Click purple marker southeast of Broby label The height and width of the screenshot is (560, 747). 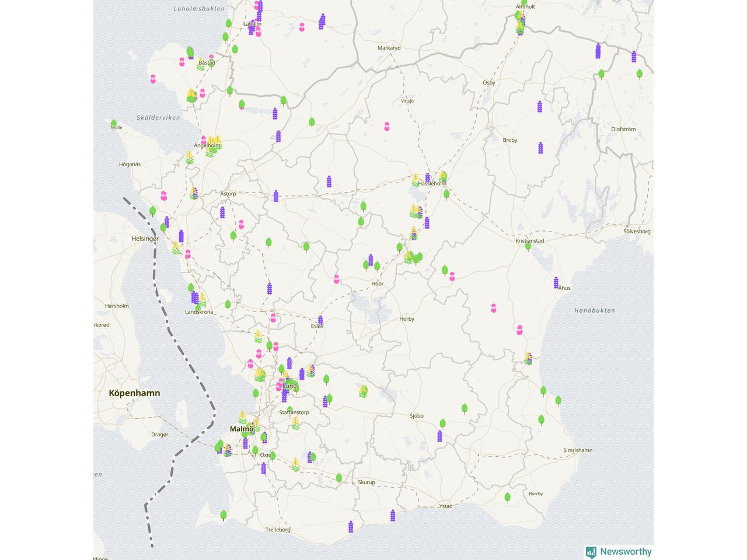tap(541, 148)
